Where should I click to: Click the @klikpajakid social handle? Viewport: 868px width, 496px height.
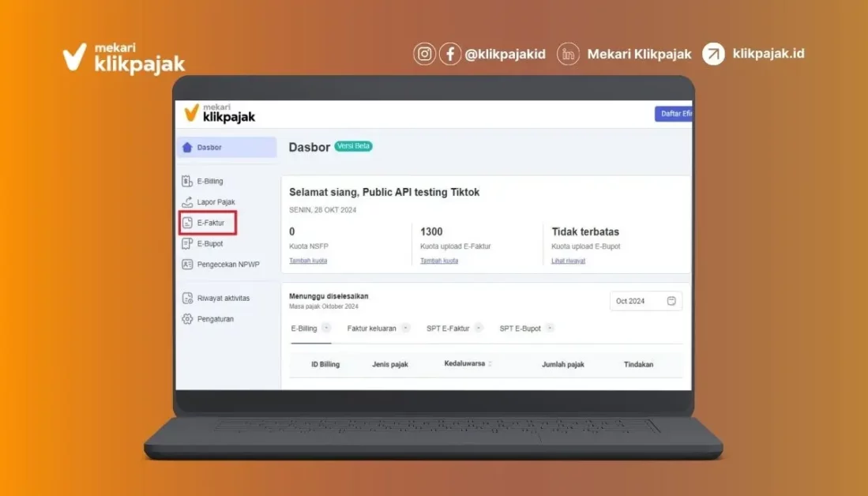505,54
